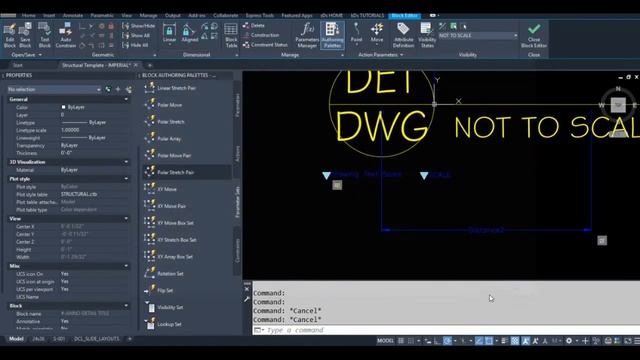Open the Parametric ribbon tab
640x360 pixels.
pyautogui.click(x=102, y=16)
